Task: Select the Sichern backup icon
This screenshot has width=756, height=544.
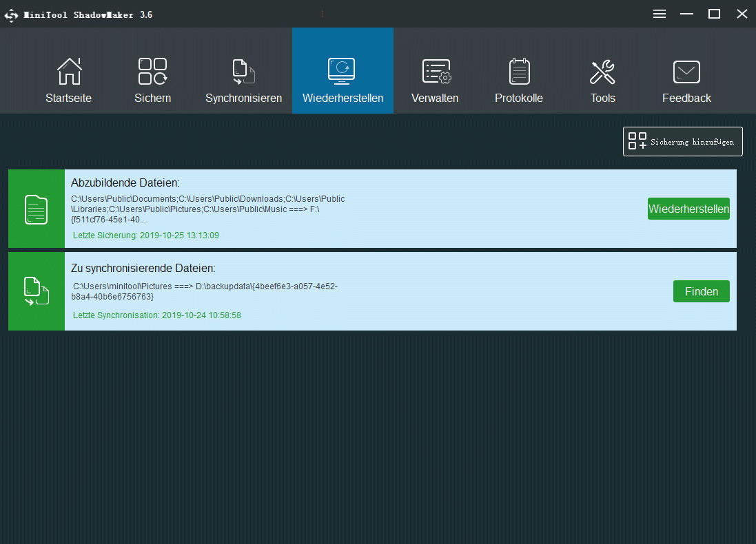Action: coord(152,72)
